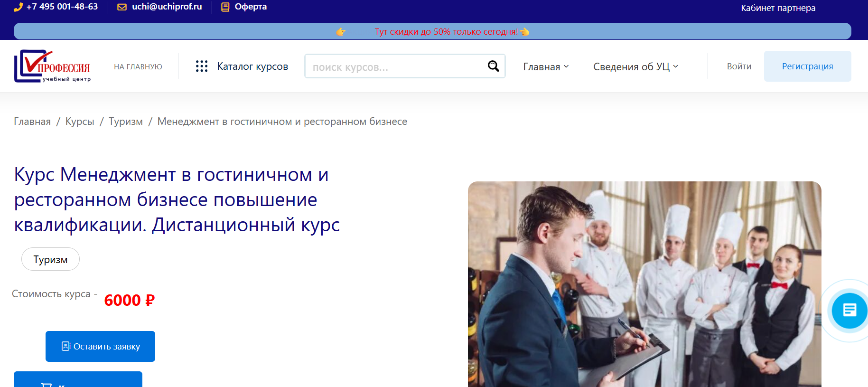
Task: Click the email envelope icon
Action: [122, 7]
